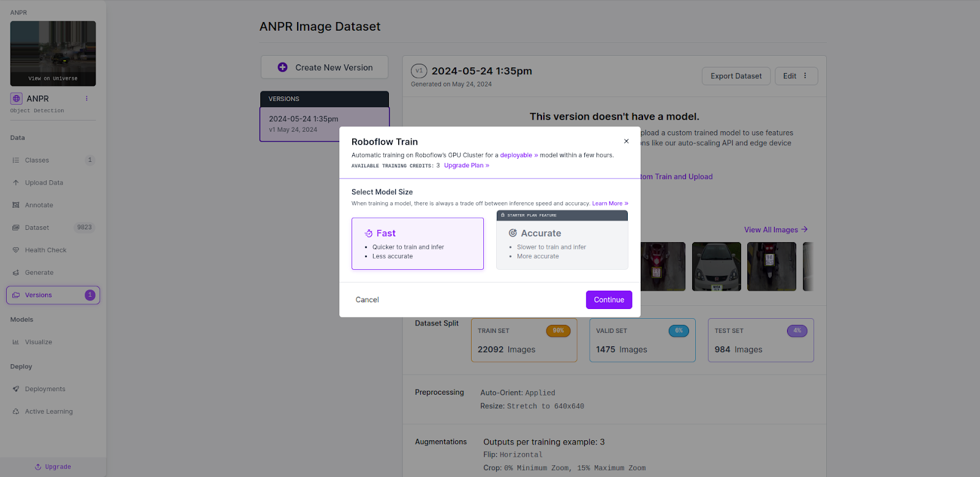980x477 pixels.
Task: Click the Annotate icon
Action: coord(16,205)
